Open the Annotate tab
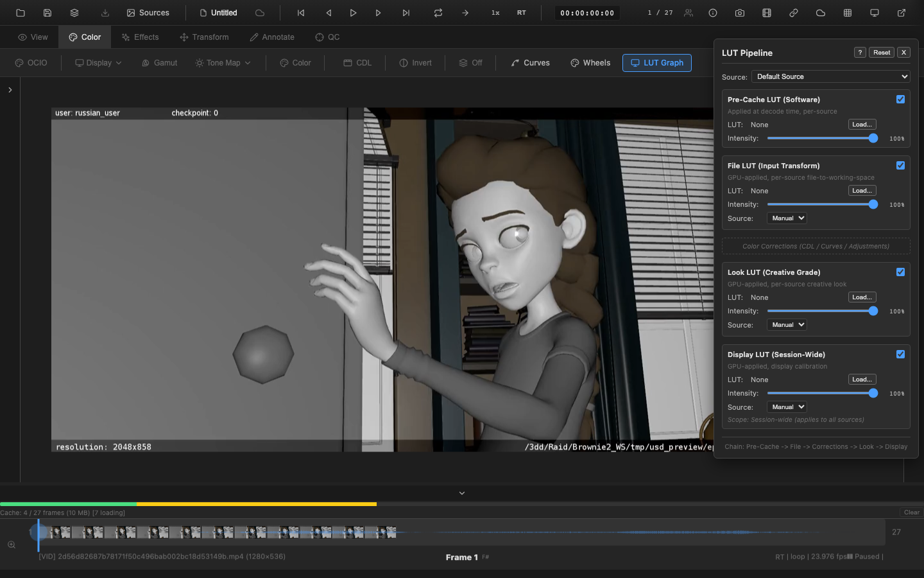The image size is (924, 578). point(271,37)
